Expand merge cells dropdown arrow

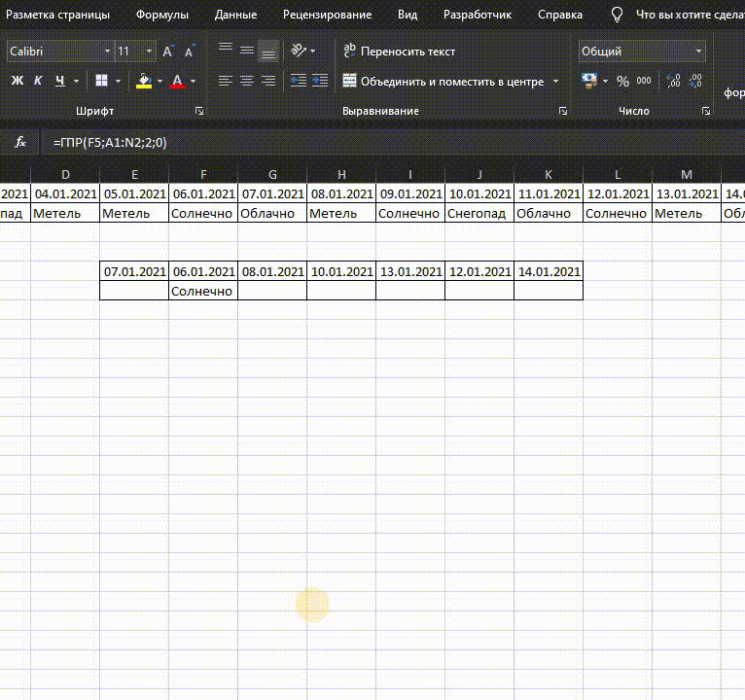555,82
